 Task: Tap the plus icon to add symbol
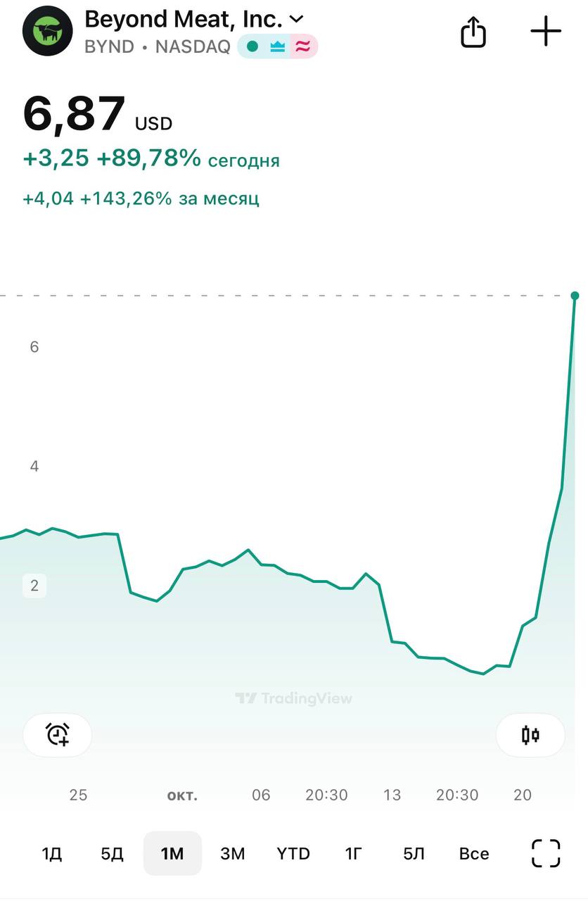[546, 32]
